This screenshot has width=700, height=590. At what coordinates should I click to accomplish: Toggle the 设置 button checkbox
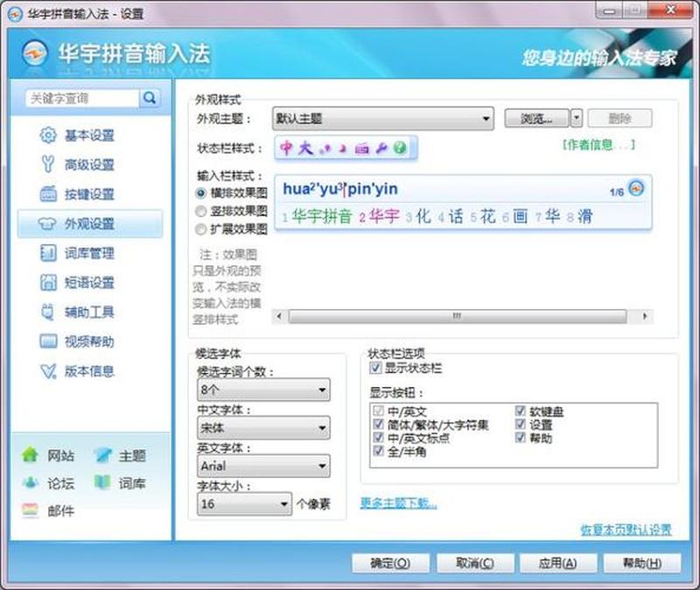coord(520,424)
